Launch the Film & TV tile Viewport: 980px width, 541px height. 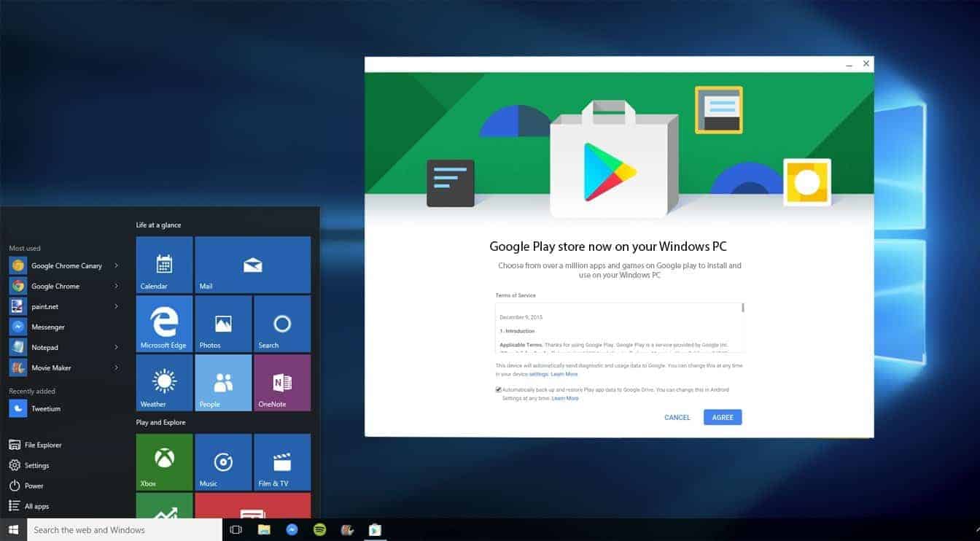(281, 461)
